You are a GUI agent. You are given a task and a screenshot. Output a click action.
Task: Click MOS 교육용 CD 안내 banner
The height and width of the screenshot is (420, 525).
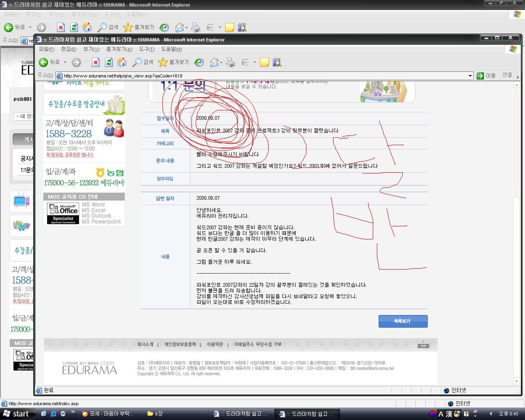[84, 209]
